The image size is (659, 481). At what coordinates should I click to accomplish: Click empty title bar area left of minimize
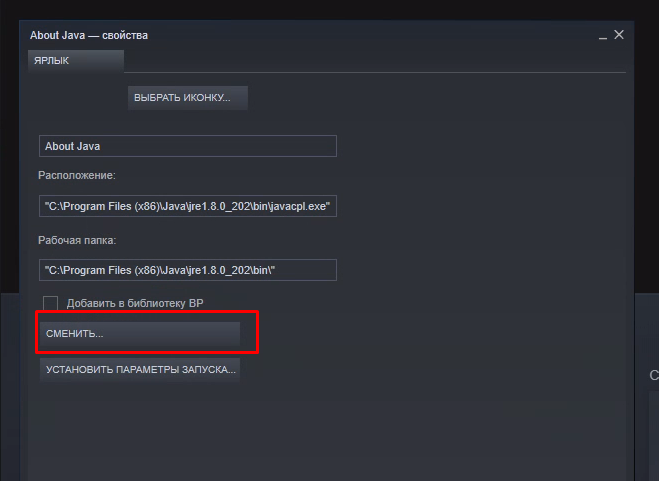coord(400,36)
